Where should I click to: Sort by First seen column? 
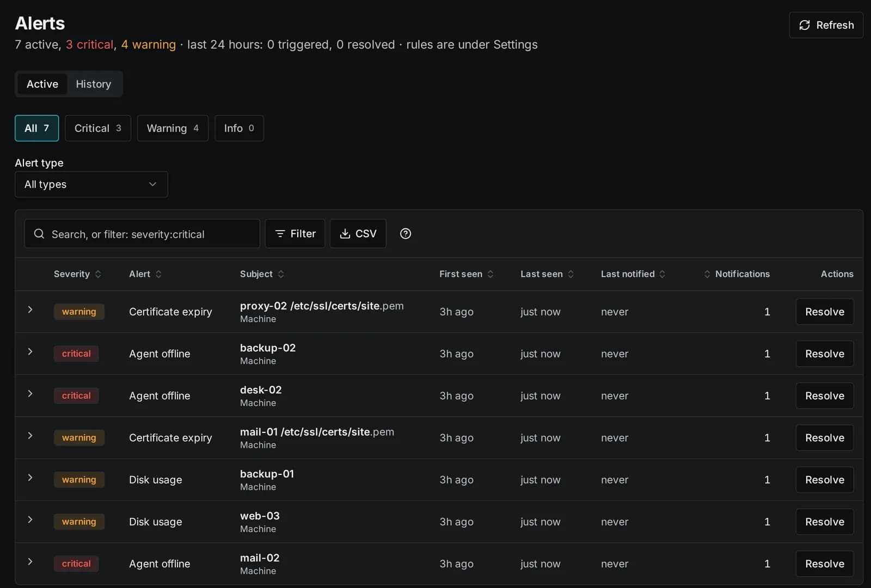(x=467, y=274)
